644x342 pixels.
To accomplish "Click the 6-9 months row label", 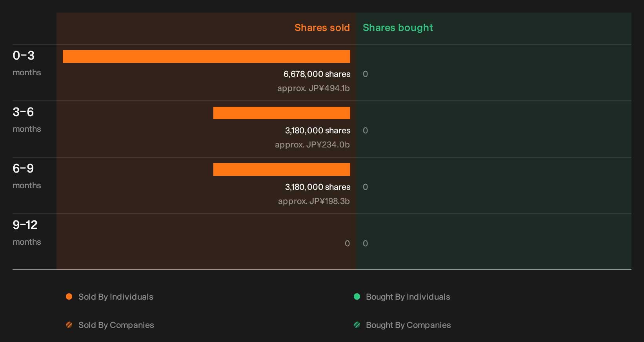I will pos(27,176).
